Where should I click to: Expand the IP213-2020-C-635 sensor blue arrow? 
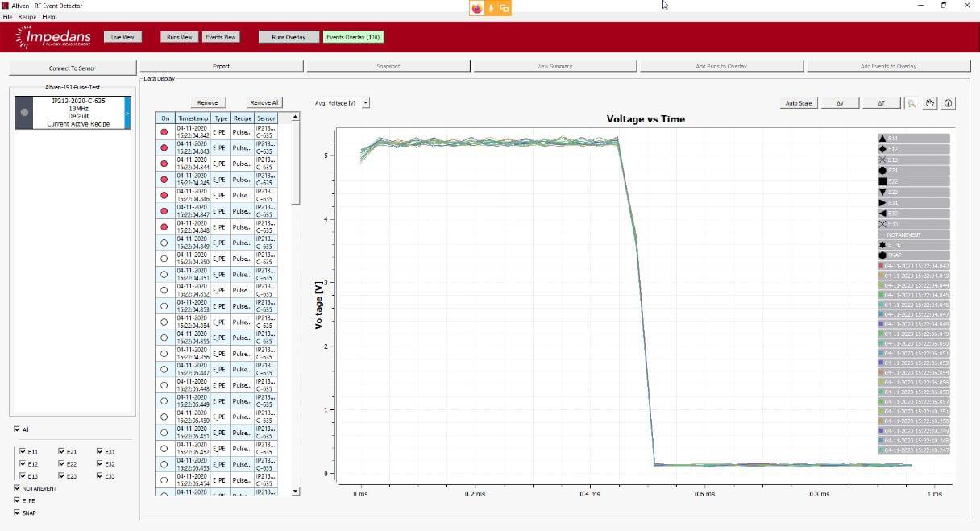pos(126,113)
